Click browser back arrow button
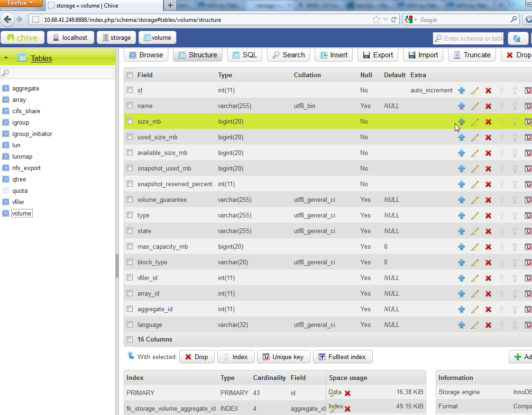 coord(8,19)
